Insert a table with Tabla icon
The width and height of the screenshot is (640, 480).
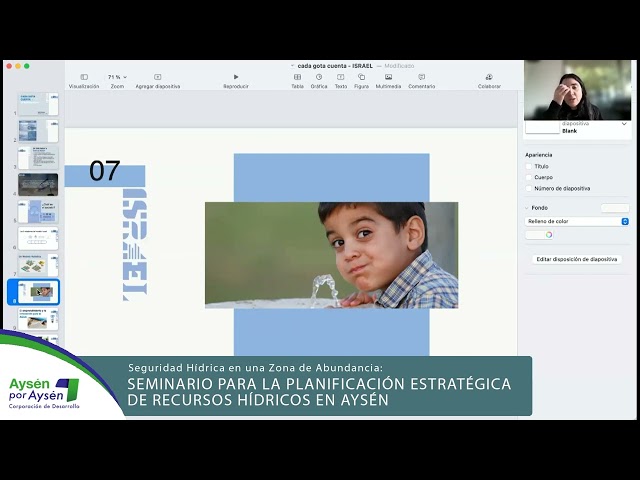point(298,77)
